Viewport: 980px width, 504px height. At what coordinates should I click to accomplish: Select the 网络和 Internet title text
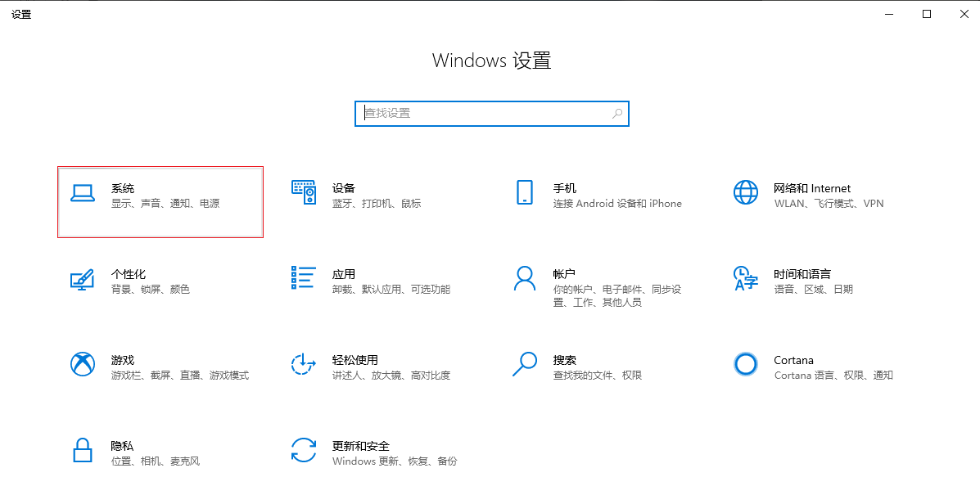point(811,188)
